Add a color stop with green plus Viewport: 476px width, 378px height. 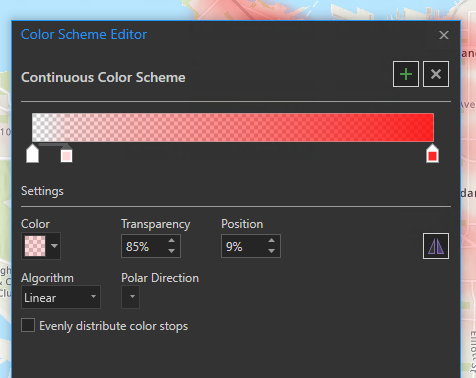(406, 74)
